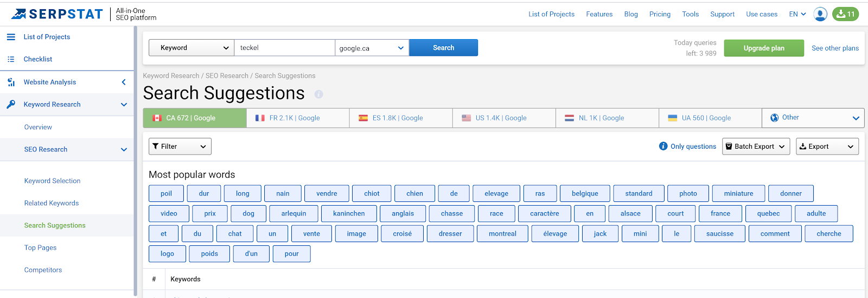The image size is (868, 298).
Task: Click the Spain flag icon
Action: [363, 118]
